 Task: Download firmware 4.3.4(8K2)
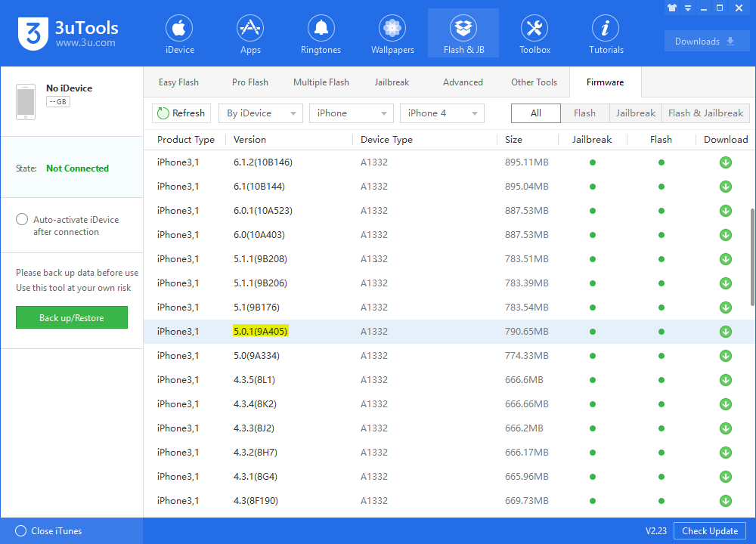point(726,403)
